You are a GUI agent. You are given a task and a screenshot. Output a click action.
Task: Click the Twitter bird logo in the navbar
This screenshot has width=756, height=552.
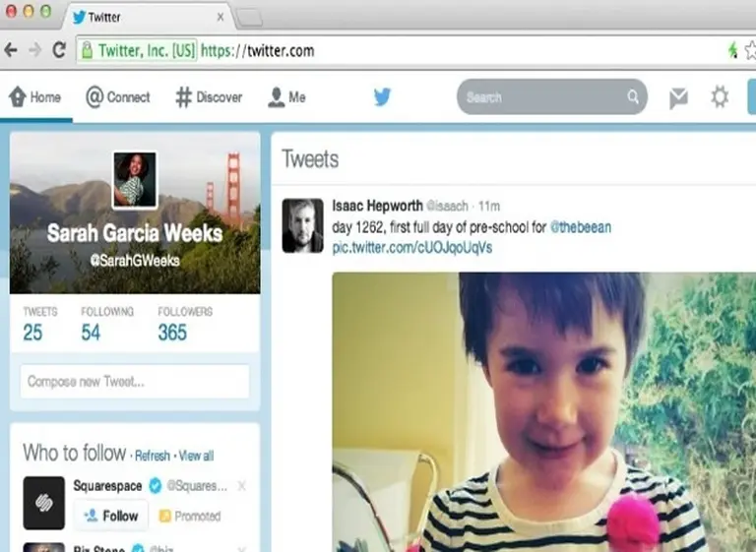pyautogui.click(x=382, y=96)
